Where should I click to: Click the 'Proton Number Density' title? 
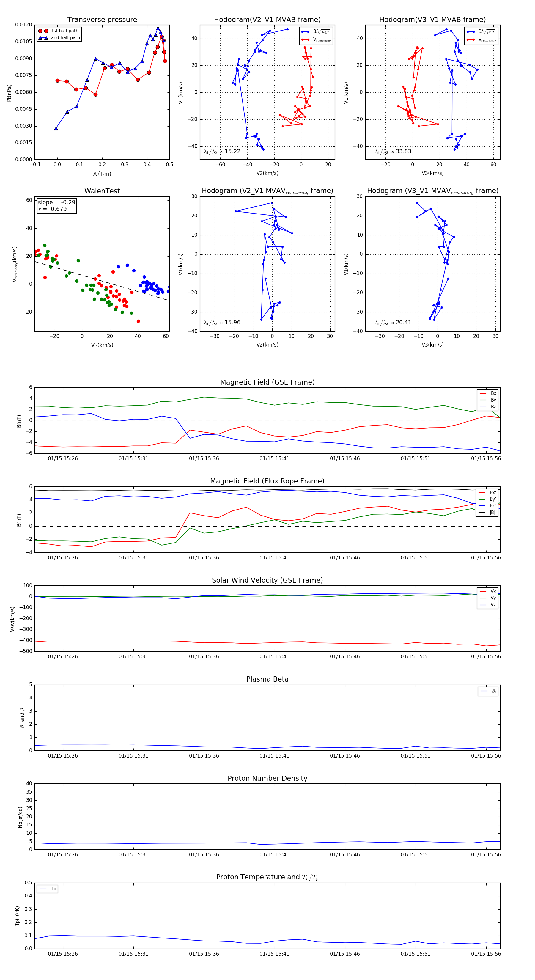point(267,778)
